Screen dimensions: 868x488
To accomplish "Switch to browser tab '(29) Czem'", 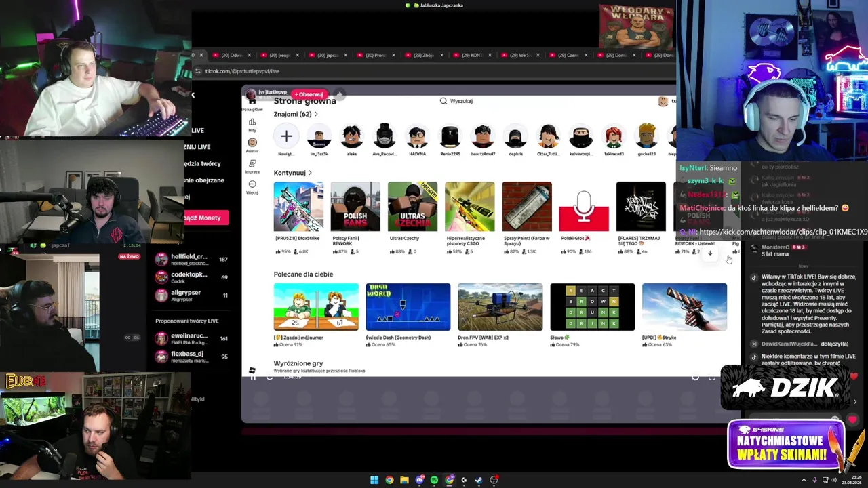I will pos(568,55).
